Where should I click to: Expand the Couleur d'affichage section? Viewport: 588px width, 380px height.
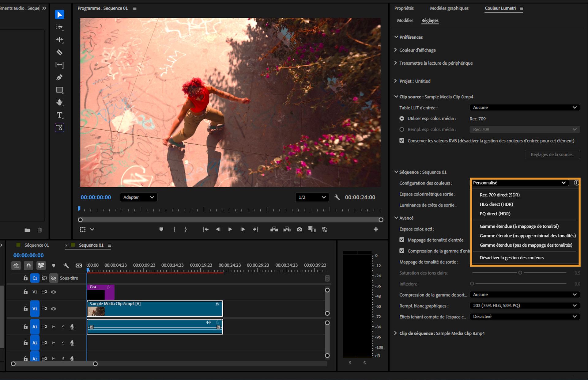417,50
